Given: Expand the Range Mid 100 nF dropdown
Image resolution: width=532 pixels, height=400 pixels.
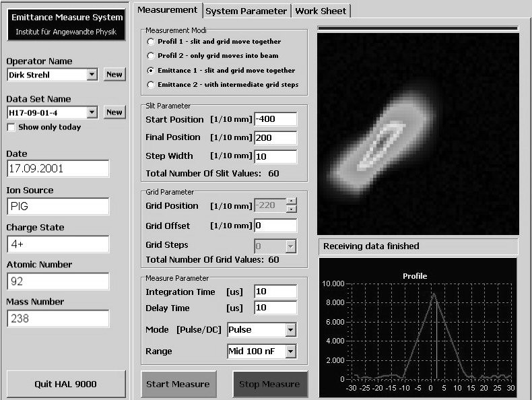Looking at the screenshot, I should (290, 352).
